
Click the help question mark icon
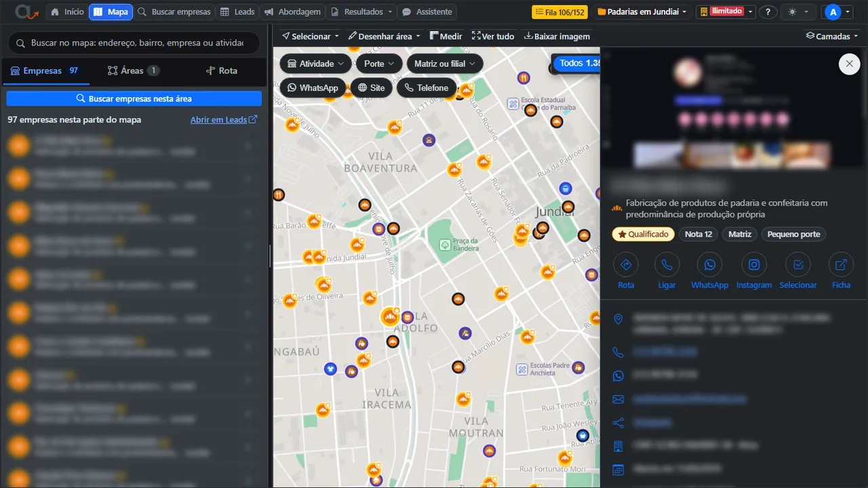[768, 12]
